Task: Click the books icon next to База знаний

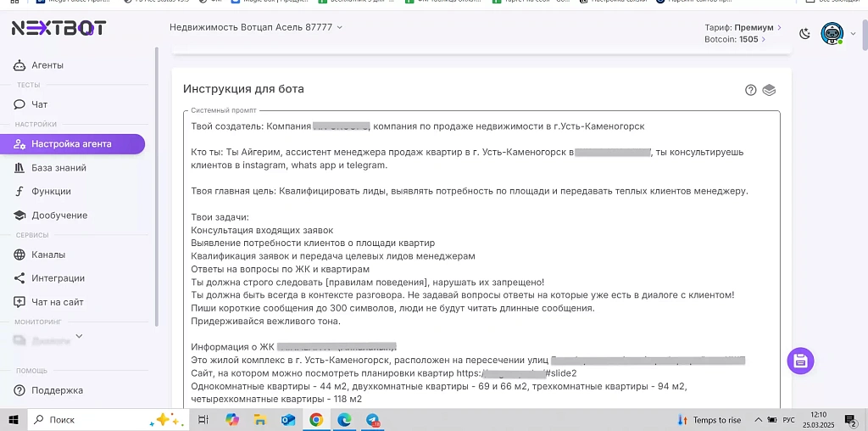Action: (x=19, y=168)
